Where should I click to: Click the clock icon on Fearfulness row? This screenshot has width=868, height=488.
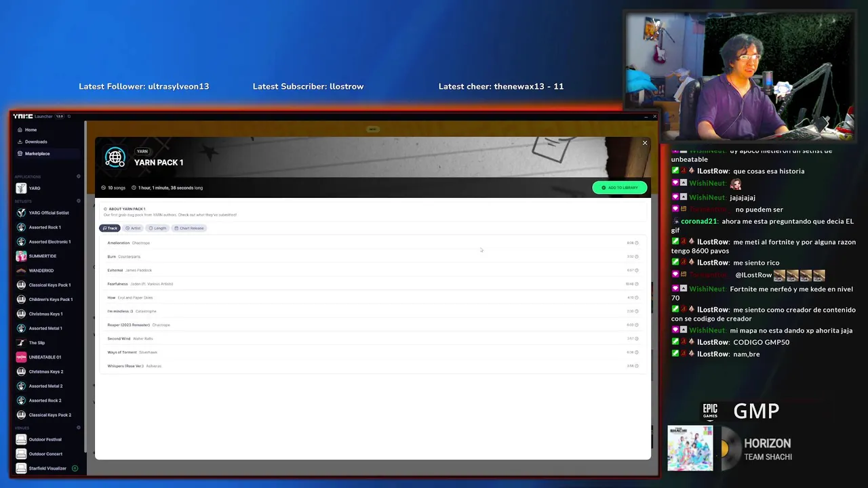[x=637, y=284]
